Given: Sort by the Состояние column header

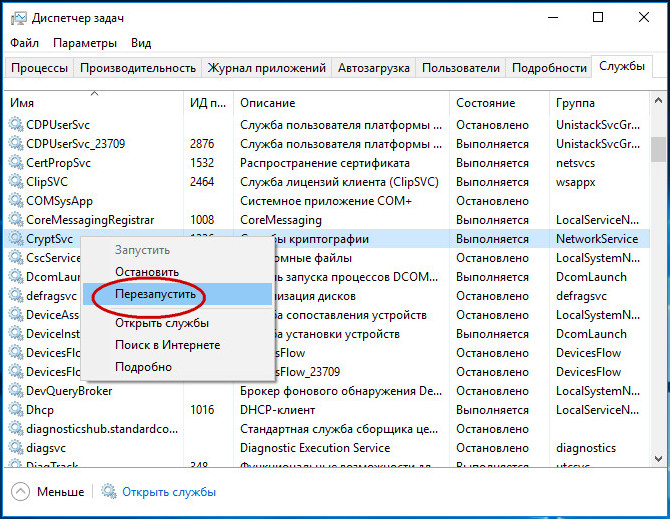Looking at the screenshot, I should [x=498, y=103].
